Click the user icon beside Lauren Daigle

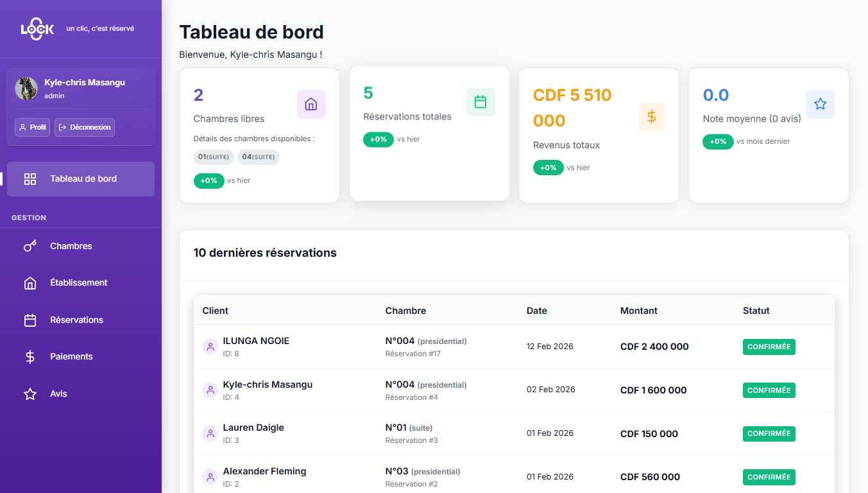tap(210, 433)
